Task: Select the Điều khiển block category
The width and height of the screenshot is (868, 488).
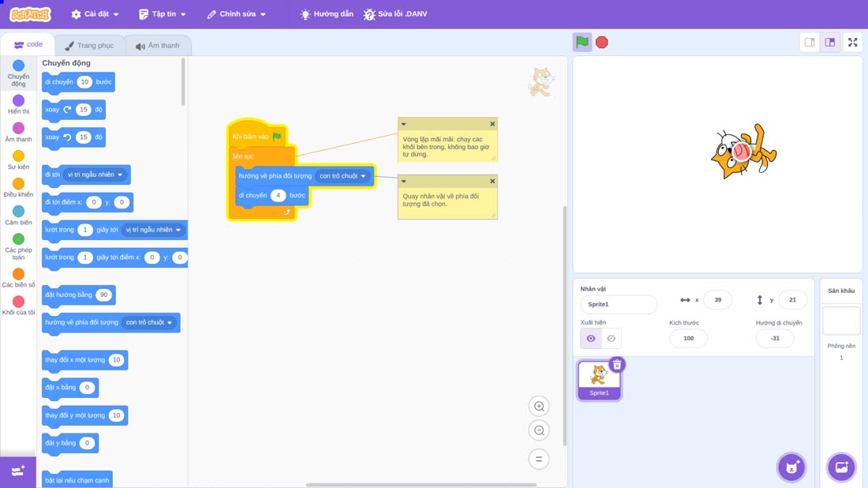Action: [18, 188]
